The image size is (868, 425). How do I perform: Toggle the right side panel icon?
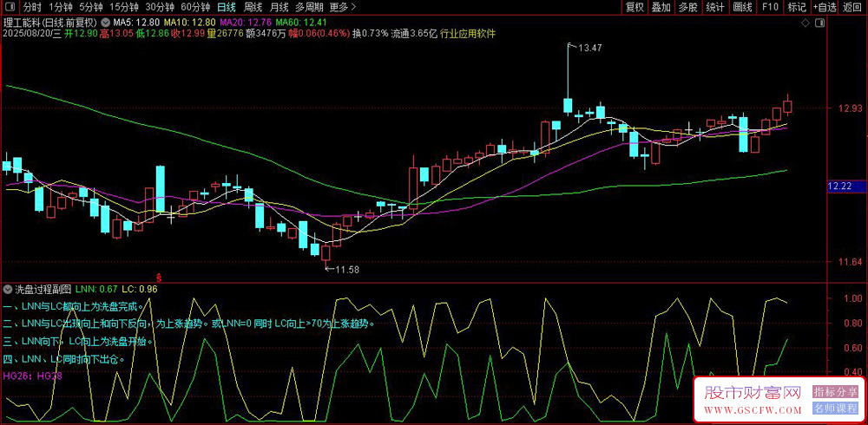[819, 23]
